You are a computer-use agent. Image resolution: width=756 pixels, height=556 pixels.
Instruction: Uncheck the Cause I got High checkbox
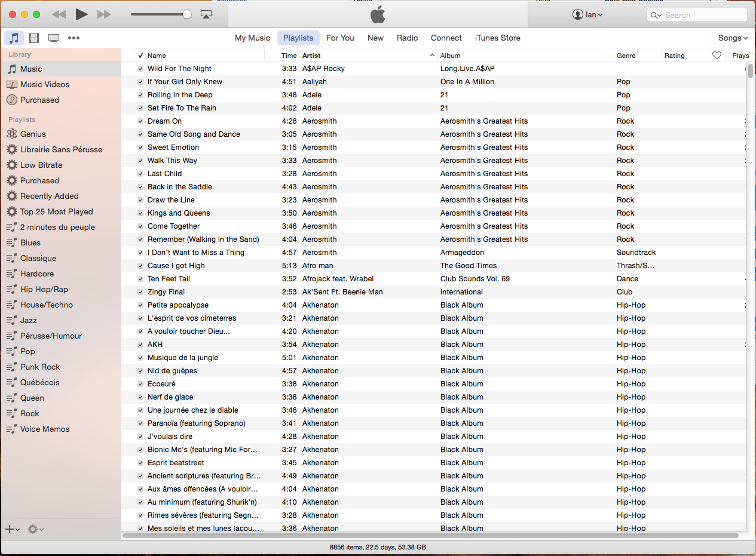click(140, 266)
